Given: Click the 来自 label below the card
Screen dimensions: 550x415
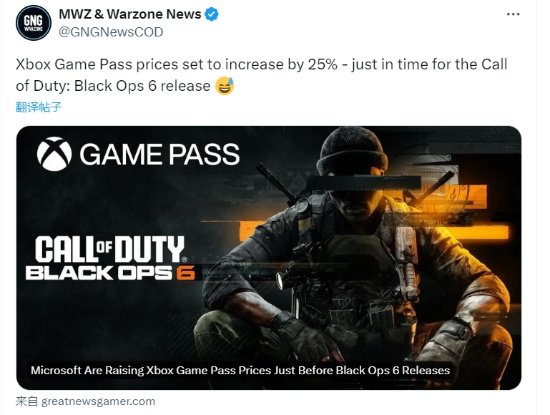Looking at the screenshot, I should [x=27, y=401].
